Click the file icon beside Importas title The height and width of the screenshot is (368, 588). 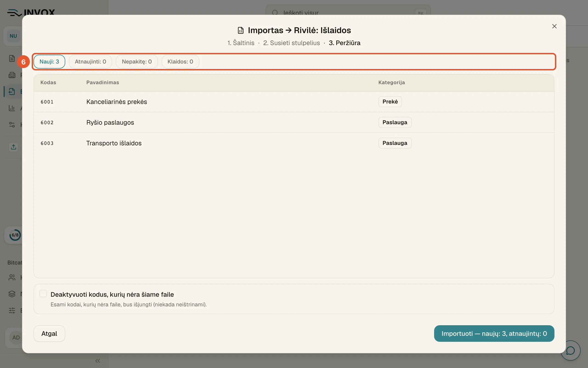[240, 30]
